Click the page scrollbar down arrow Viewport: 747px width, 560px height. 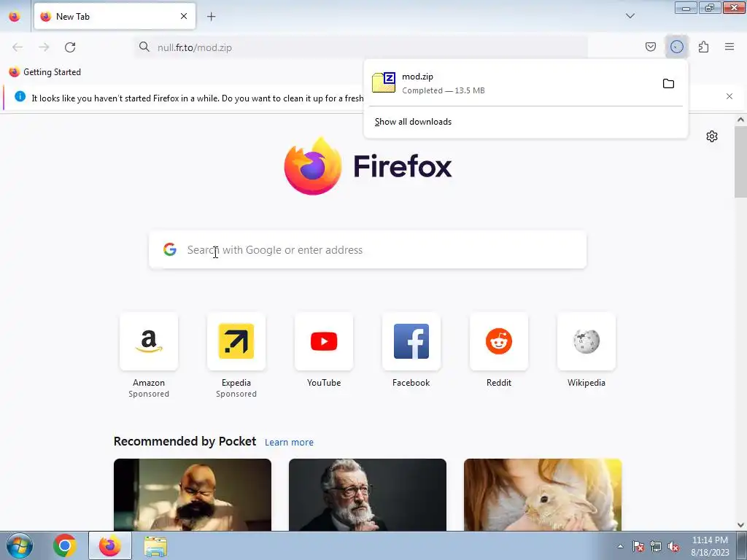(x=740, y=525)
